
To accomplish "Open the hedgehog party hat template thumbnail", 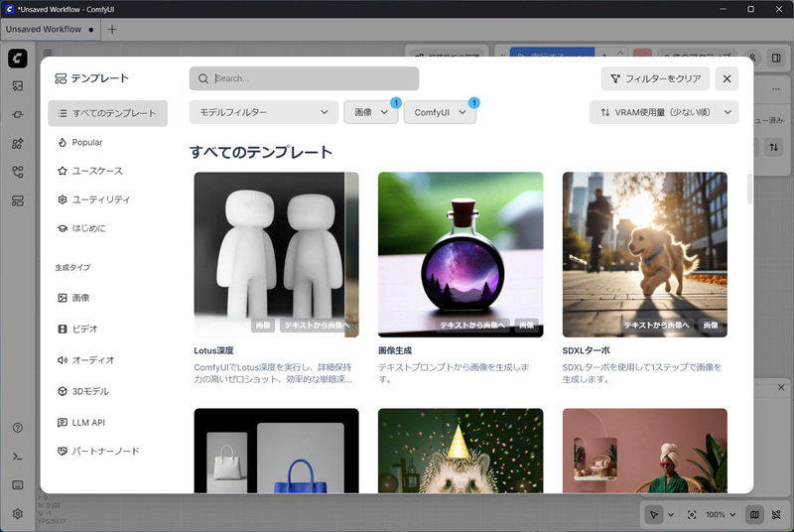I will click(461, 451).
